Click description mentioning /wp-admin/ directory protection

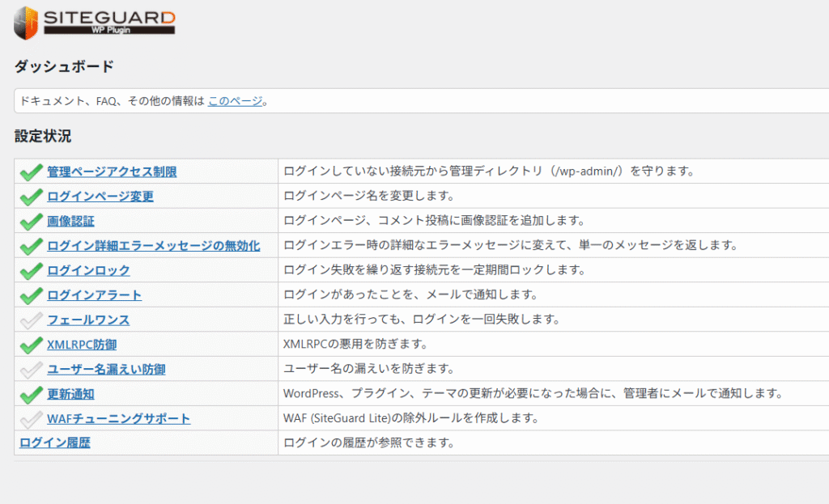click(489, 172)
